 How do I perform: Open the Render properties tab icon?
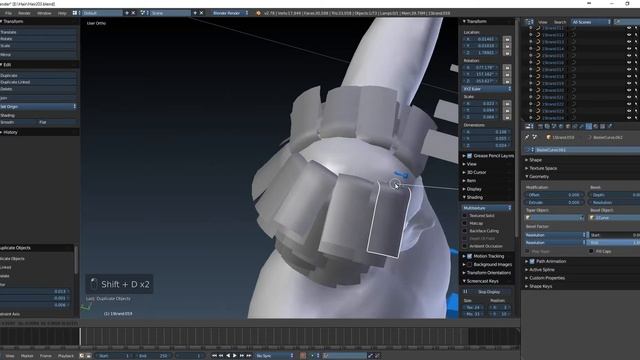(540, 127)
